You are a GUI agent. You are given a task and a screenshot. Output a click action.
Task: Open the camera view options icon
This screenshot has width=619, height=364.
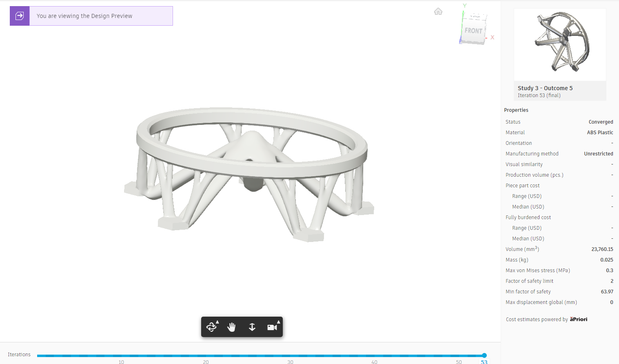(273, 327)
